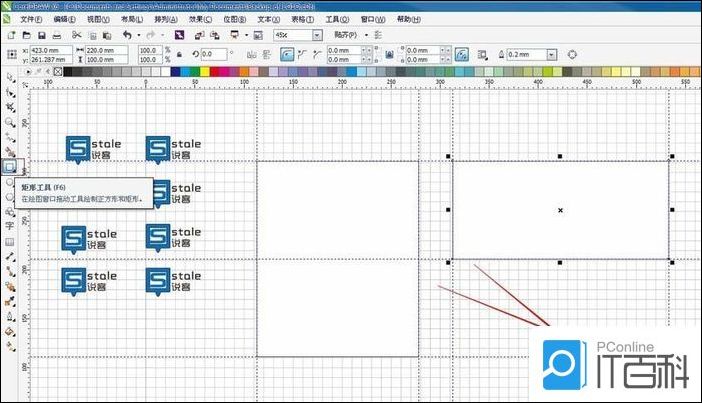This screenshot has width=702, height=403.
Task: Select the Pick tool in the toolbox
Action: click(x=10, y=77)
